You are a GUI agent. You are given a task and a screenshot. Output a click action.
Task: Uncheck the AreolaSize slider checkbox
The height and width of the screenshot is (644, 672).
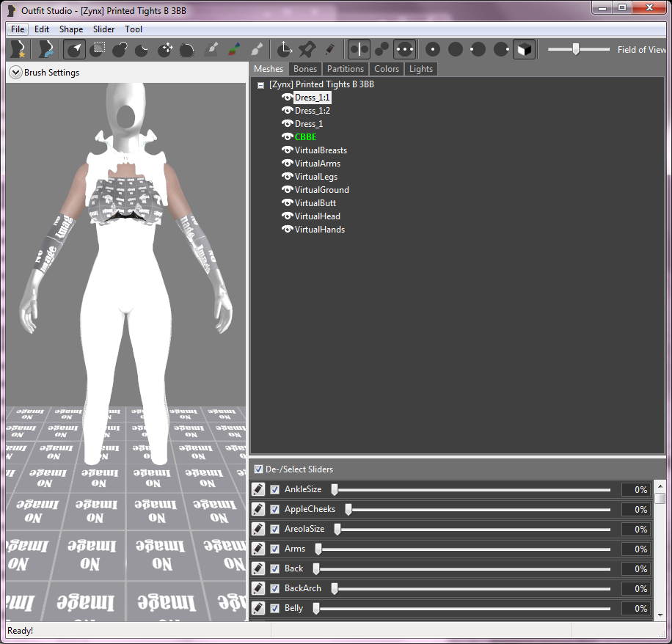click(x=274, y=529)
